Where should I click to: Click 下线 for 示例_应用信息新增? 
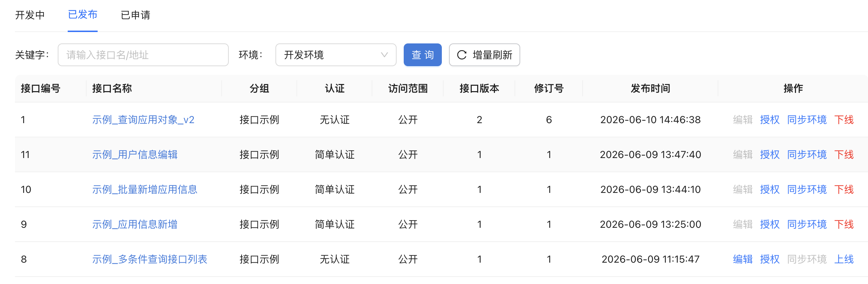pos(844,224)
